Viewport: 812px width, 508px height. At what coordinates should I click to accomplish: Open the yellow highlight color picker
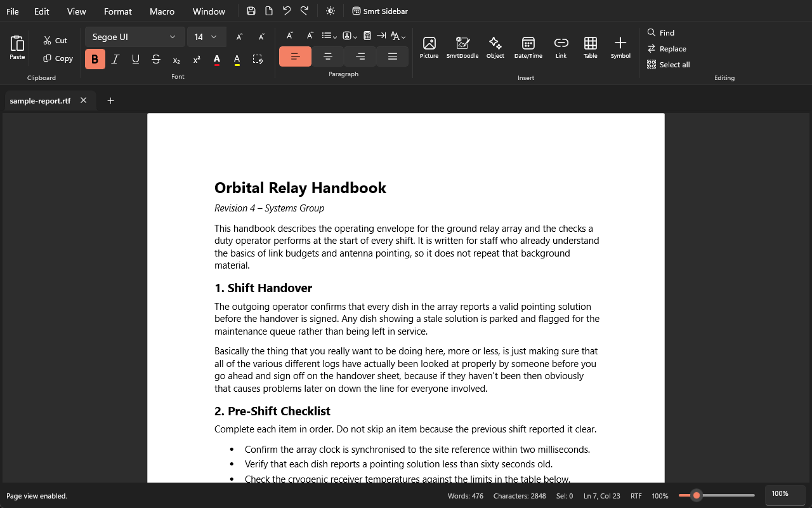(237, 59)
